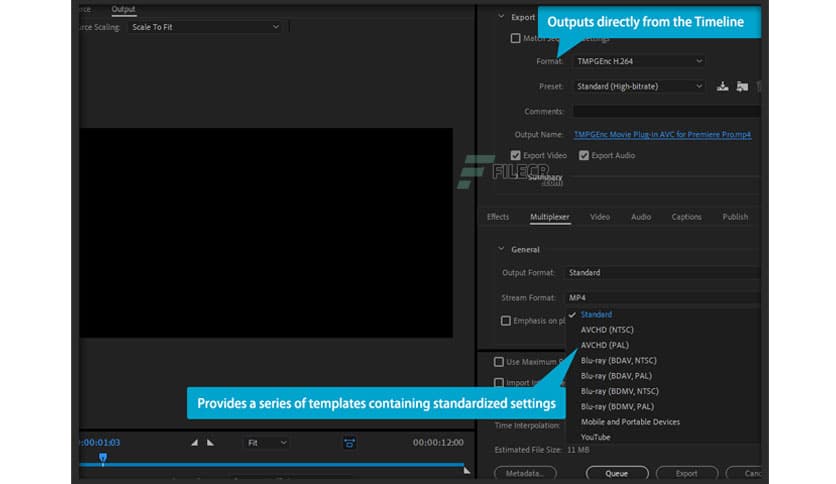Click the Save Preset icon
Screen dimensions: 836x484
click(x=722, y=86)
